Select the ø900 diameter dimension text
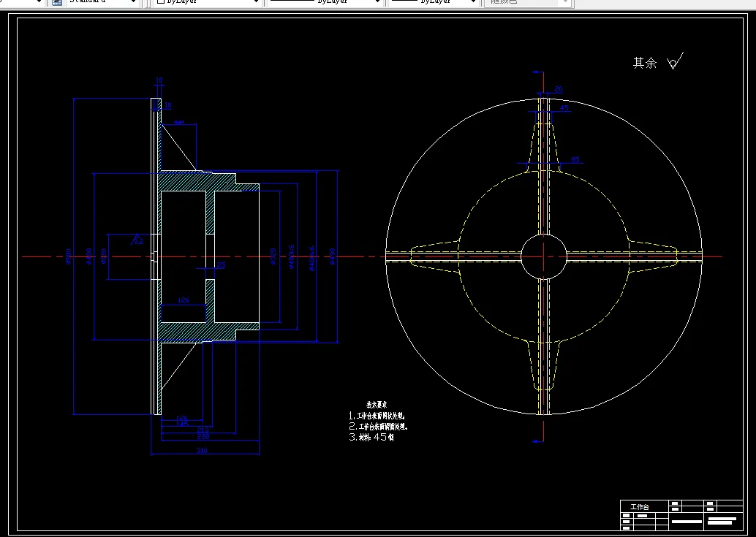 (x=68, y=256)
